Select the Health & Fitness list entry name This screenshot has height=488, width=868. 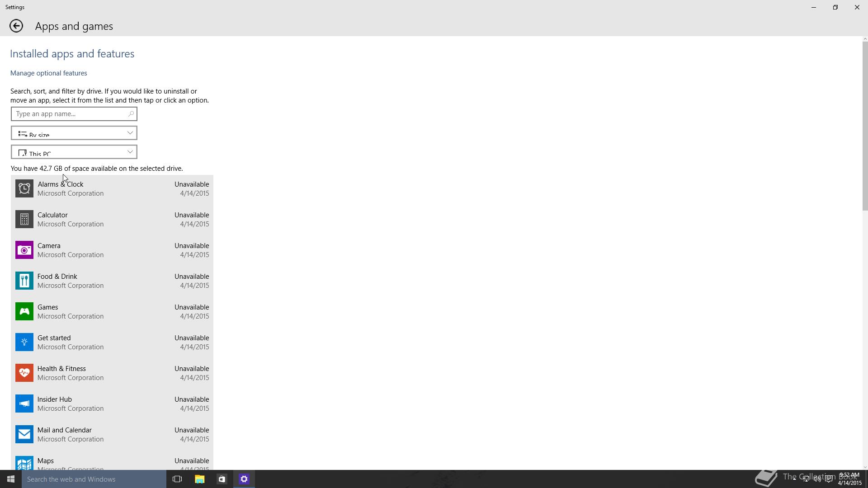point(61,369)
